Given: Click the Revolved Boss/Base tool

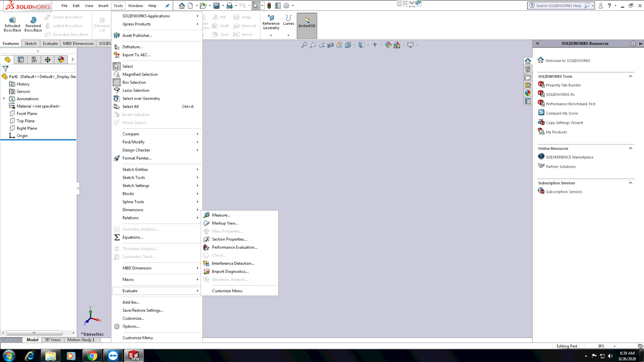Looking at the screenshot, I should click(x=33, y=24).
